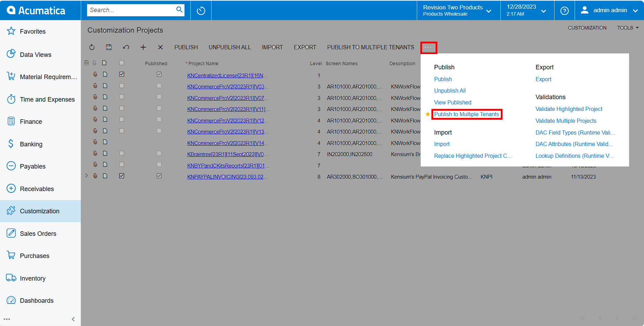
Task: Open more sidebar items ellipsis
Action: tap(7, 319)
